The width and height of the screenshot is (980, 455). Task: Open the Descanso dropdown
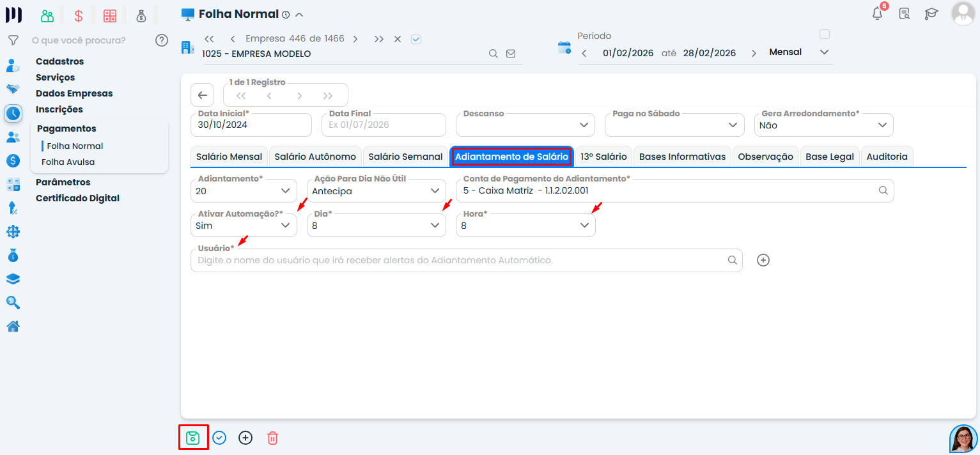point(525,125)
